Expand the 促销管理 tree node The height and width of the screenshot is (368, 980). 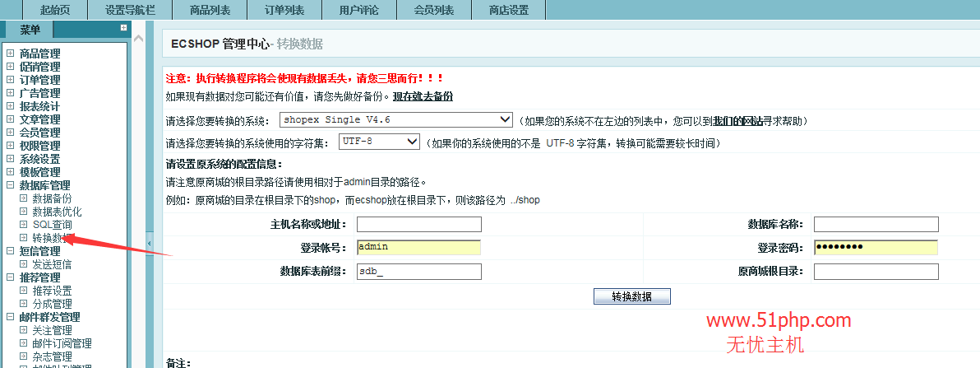click(10, 67)
